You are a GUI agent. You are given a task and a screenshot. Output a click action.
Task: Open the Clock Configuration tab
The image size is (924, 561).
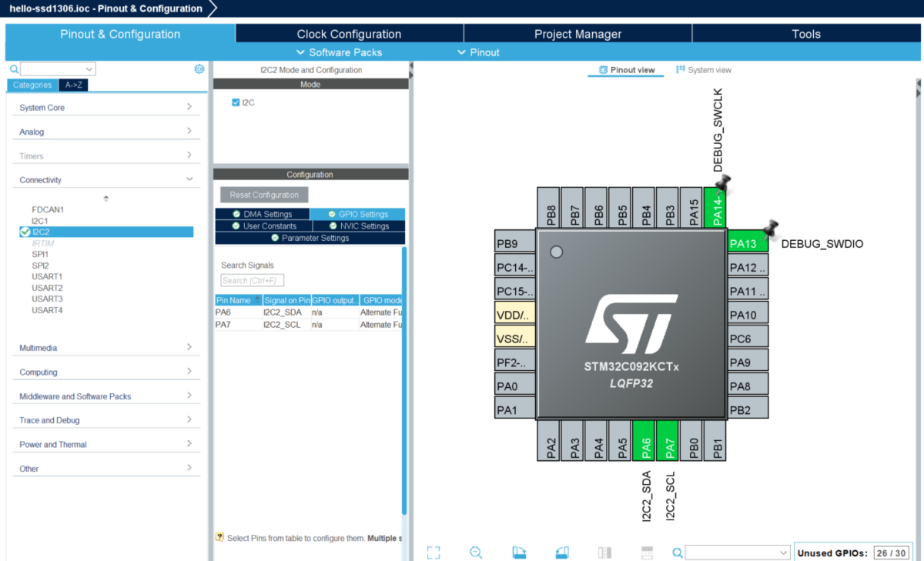(349, 34)
